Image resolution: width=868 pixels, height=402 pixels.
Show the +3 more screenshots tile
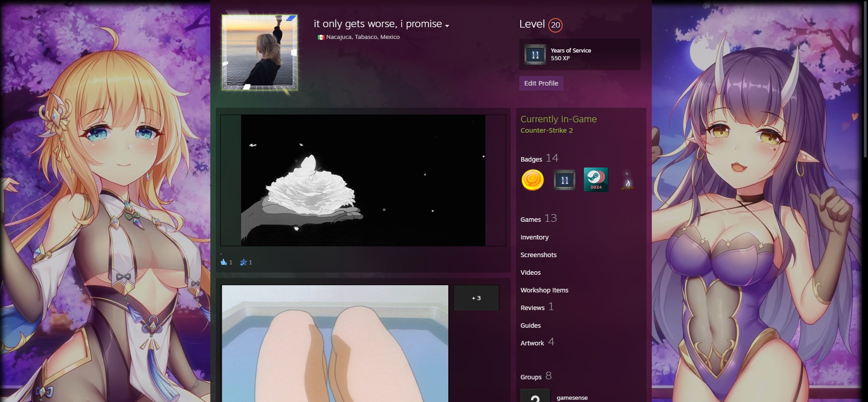coord(476,298)
